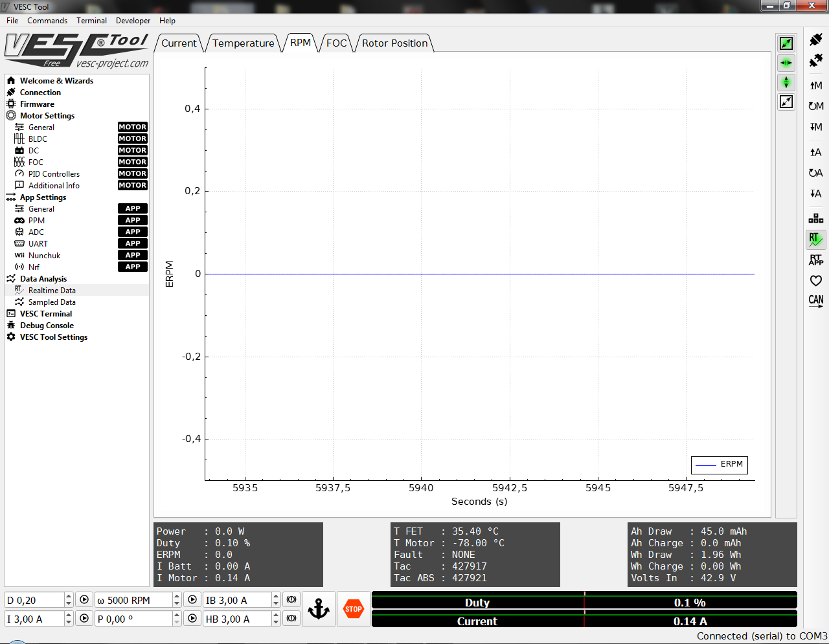The width and height of the screenshot is (829, 644).
Task: Click the serial connect plug icon
Action: point(815,39)
